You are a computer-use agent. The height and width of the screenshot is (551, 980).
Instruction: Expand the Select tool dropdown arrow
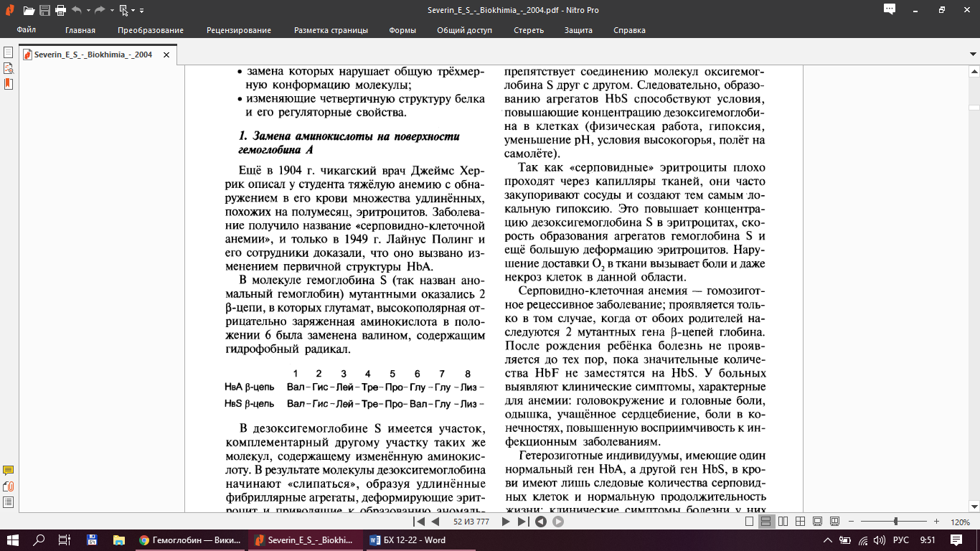134,11
